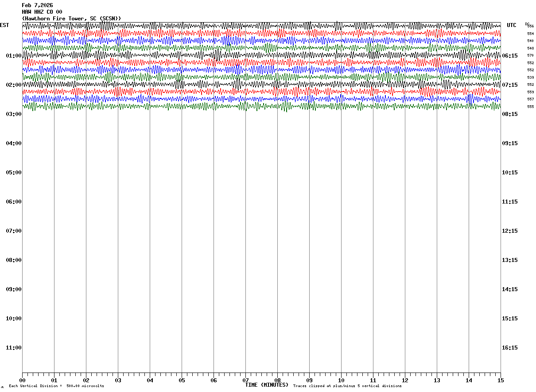Click the DC offset value "559"
Viewport: 536px width, 392px height.
coord(530,92)
